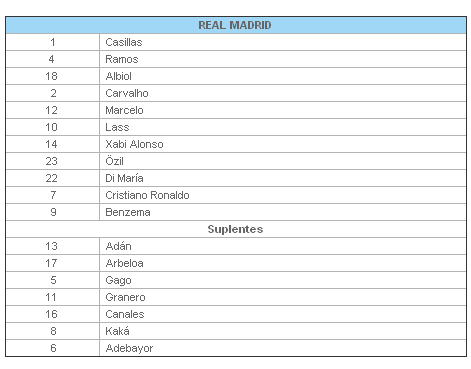Click the Arbeloa substitute entry
The width and height of the screenshot is (471, 369).
(124, 263)
